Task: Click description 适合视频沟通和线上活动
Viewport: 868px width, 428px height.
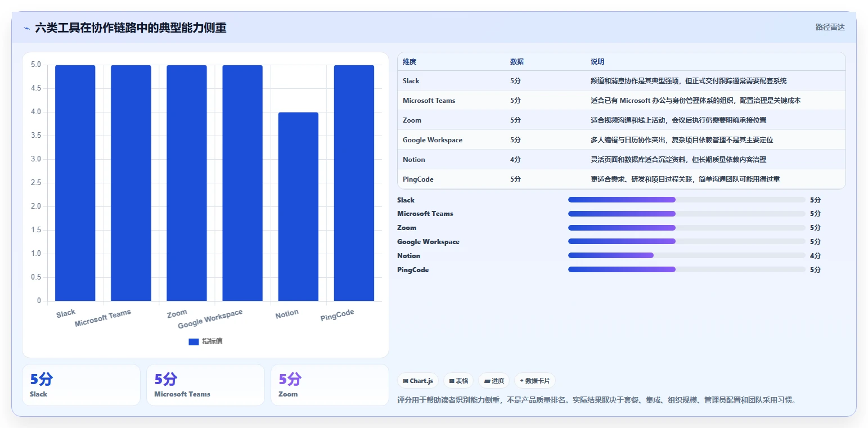Action: (x=678, y=120)
